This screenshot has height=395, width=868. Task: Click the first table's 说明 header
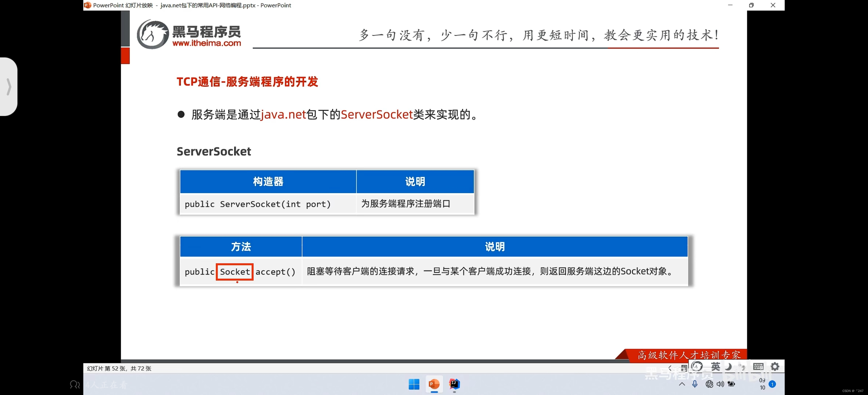[x=415, y=182]
